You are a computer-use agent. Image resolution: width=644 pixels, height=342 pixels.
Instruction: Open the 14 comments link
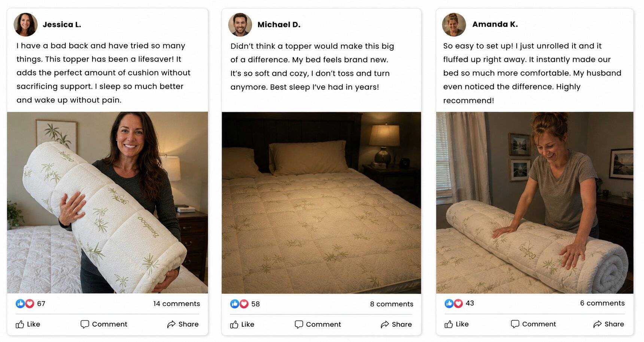tap(177, 303)
